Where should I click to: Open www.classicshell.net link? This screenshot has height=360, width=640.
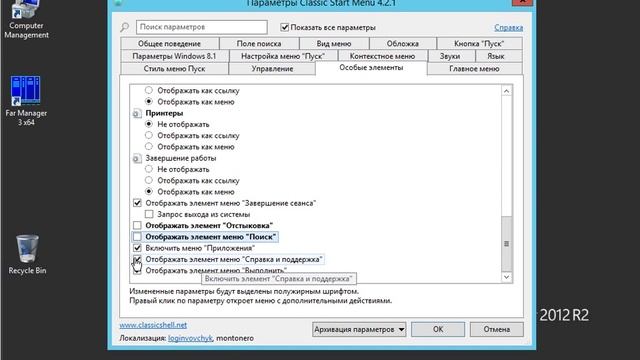[x=153, y=325]
